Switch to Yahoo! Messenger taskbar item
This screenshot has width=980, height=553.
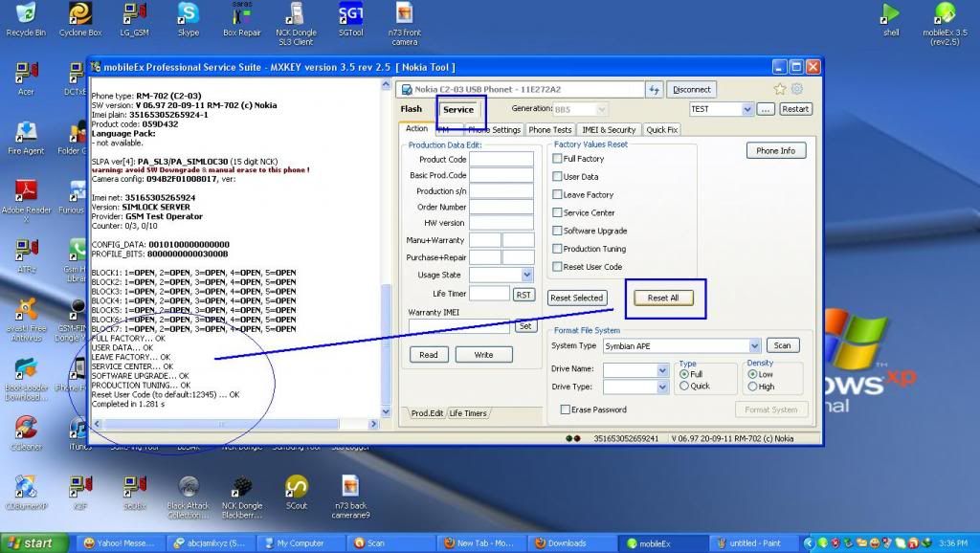click(x=122, y=543)
